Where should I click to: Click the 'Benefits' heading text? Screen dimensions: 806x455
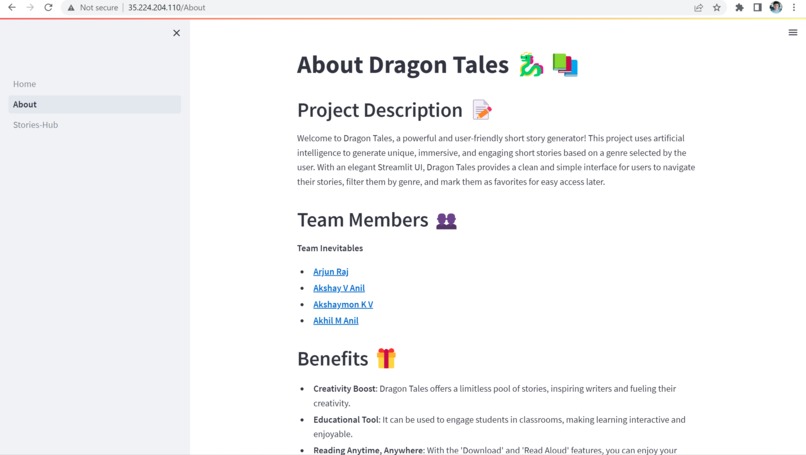pos(333,359)
